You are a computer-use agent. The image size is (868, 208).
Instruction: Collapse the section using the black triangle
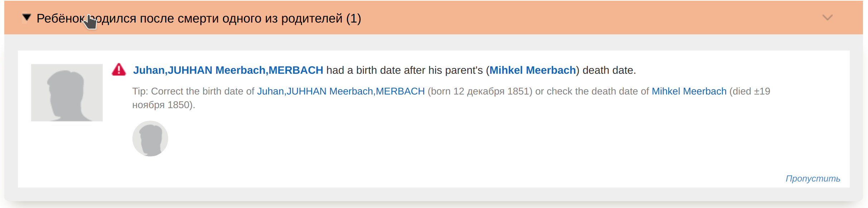27,17
